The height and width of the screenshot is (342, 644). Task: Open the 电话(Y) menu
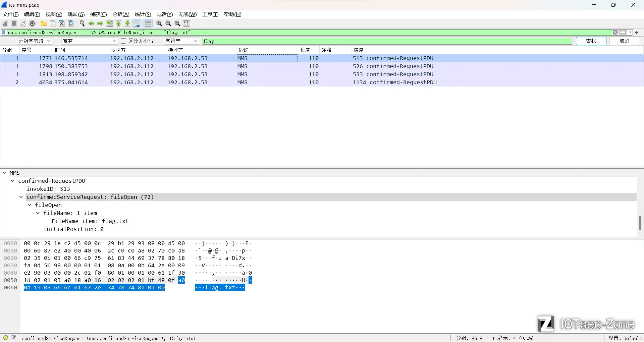pos(165,14)
